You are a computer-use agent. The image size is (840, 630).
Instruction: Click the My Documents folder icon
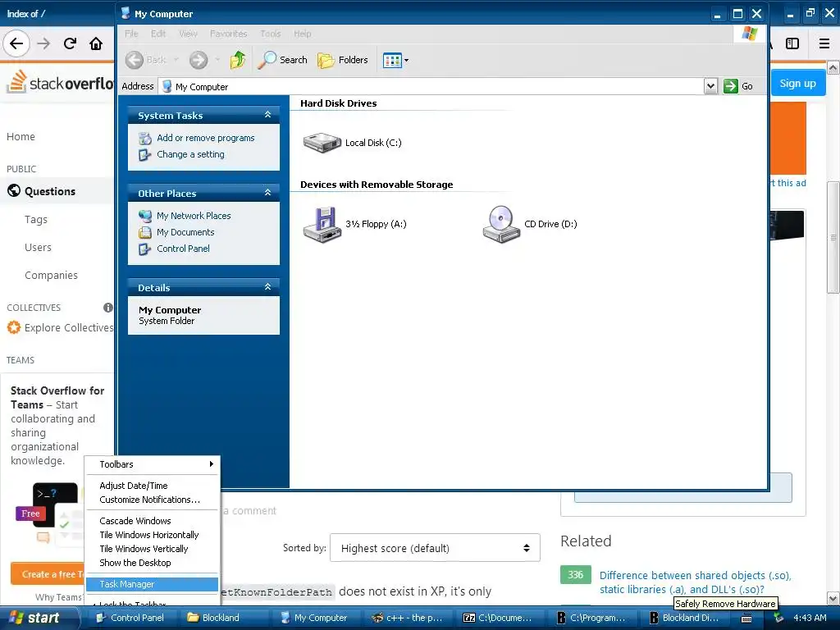tap(144, 232)
